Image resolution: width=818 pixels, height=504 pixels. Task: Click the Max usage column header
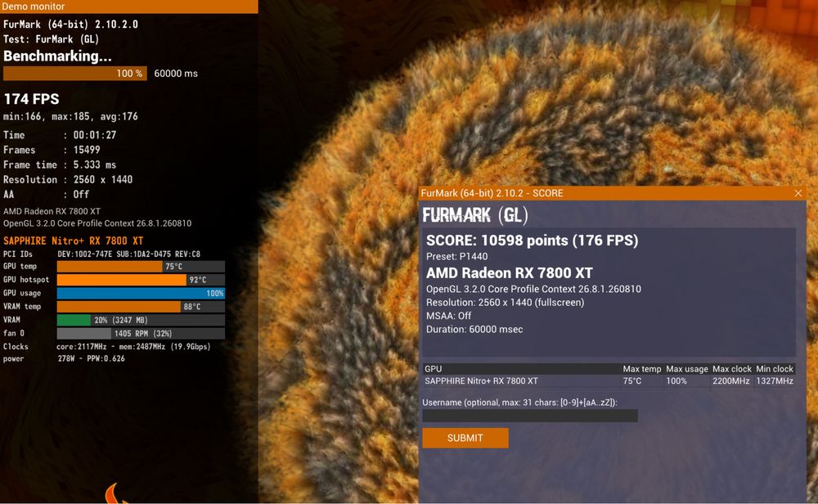point(687,369)
